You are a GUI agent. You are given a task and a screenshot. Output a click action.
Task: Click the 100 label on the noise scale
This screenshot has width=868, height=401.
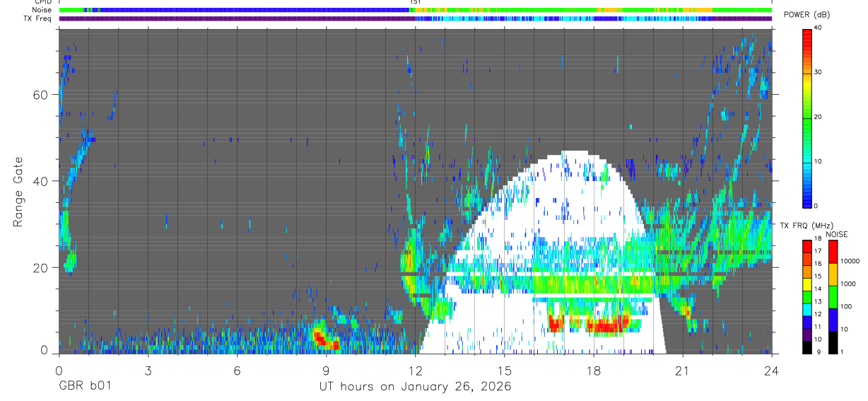coord(847,306)
